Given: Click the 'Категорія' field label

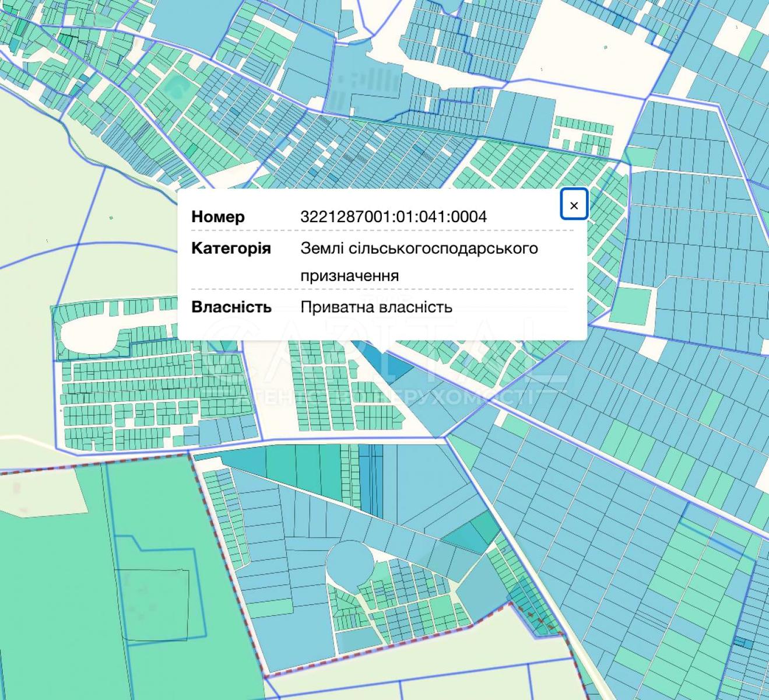Looking at the screenshot, I should pyautogui.click(x=231, y=249).
